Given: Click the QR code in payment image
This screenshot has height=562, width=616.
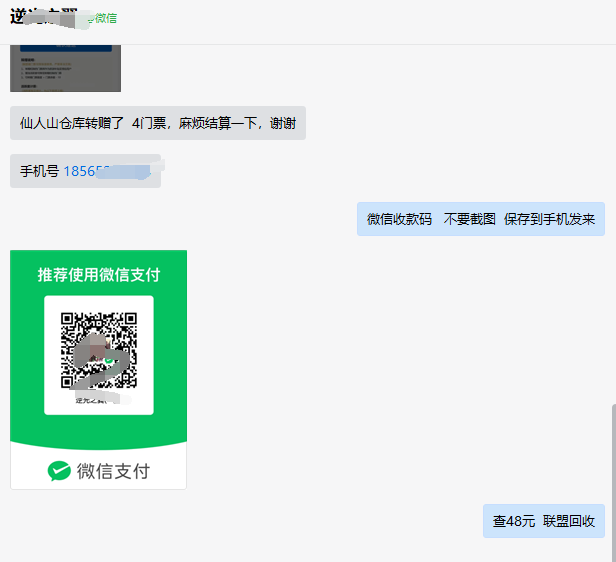Looking at the screenshot, I should point(99,350).
